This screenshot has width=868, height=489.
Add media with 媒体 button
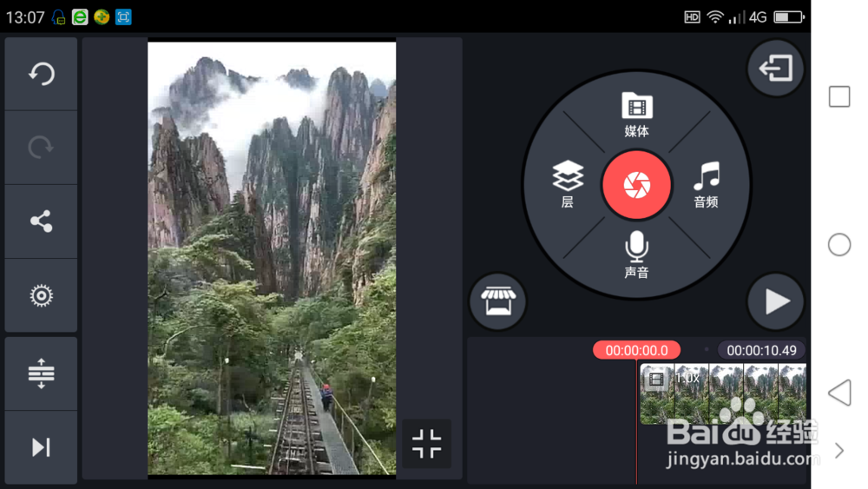click(x=636, y=115)
